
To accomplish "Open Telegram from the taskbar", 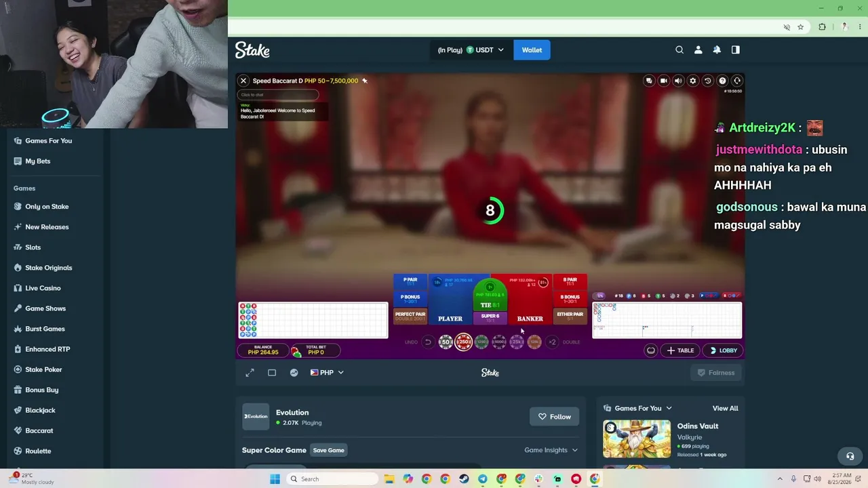I will click(482, 479).
